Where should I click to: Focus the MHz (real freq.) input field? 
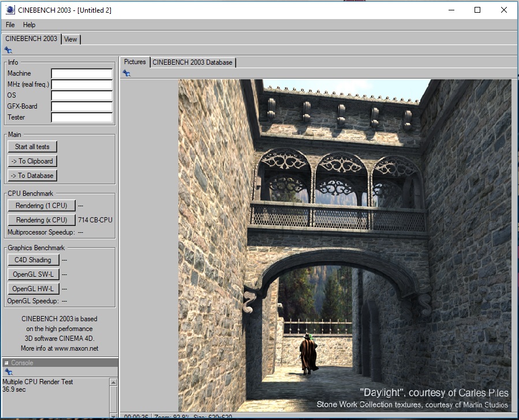(82, 84)
